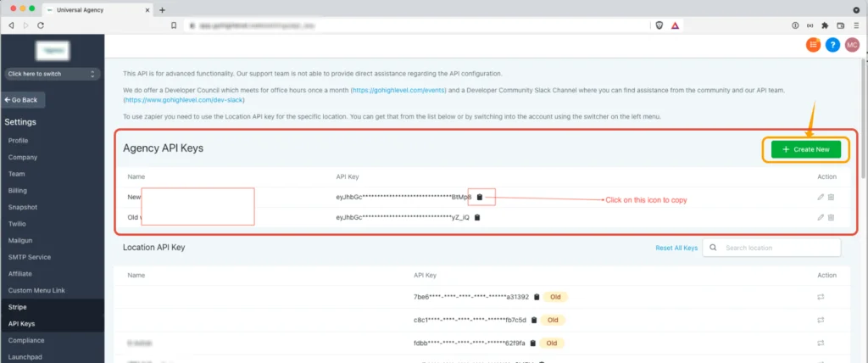Image resolution: width=868 pixels, height=363 pixels.
Task: Click Reset All Keys link
Action: pyautogui.click(x=676, y=248)
